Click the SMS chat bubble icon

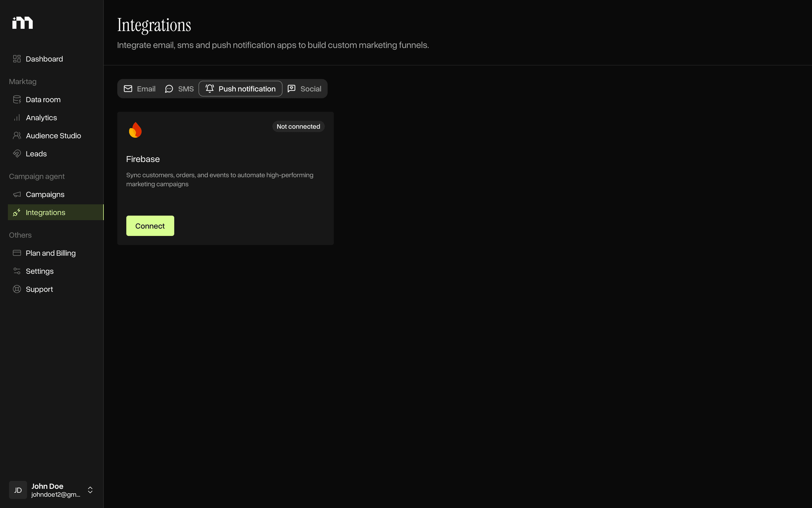[x=169, y=89]
